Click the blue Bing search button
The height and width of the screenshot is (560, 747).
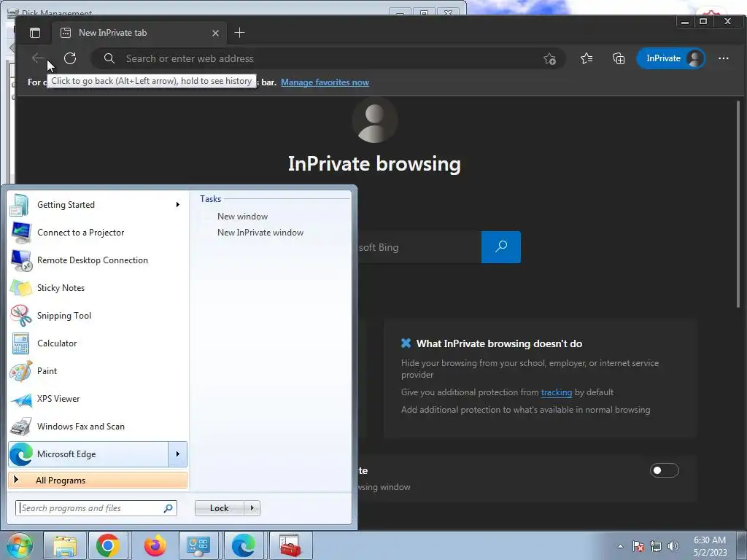pos(500,247)
